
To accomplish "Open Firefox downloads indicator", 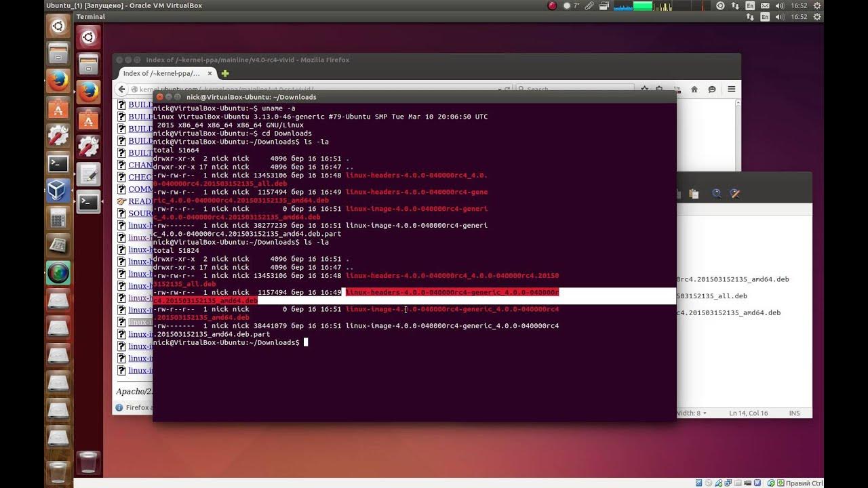I will pyautogui.click(x=676, y=89).
